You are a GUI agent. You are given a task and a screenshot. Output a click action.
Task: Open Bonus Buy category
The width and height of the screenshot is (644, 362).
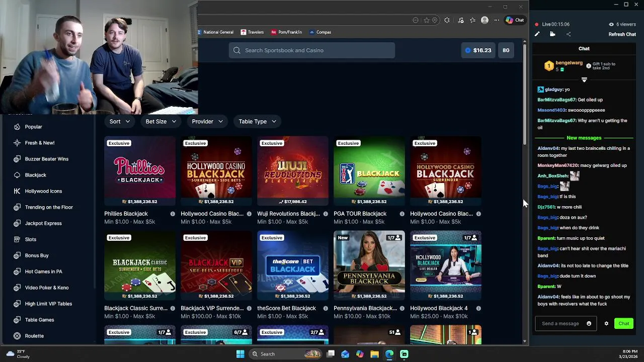37,255
